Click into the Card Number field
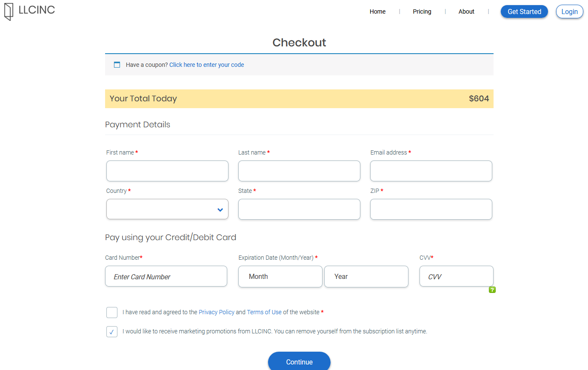Image resolution: width=588 pixels, height=370 pixels. point(166,277)
